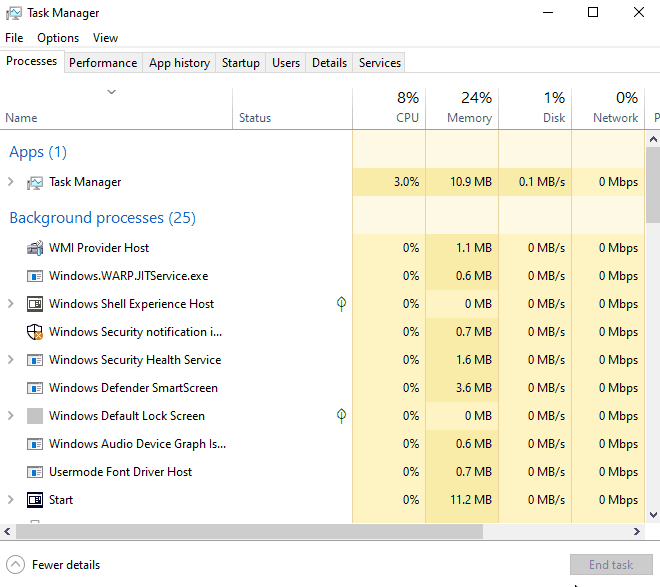
Task: Click the 10.9 MB memory value
Action: [x=471, y=182]
